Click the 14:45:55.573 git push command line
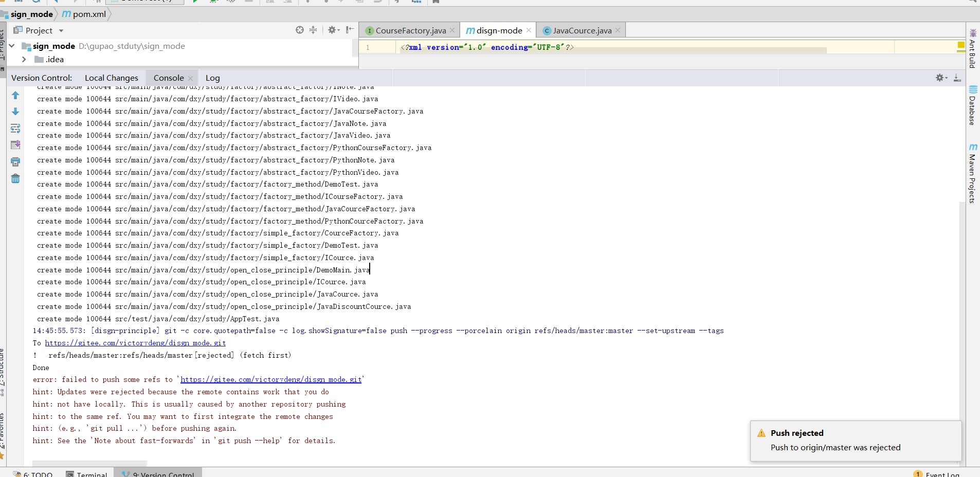 (378, 331)
